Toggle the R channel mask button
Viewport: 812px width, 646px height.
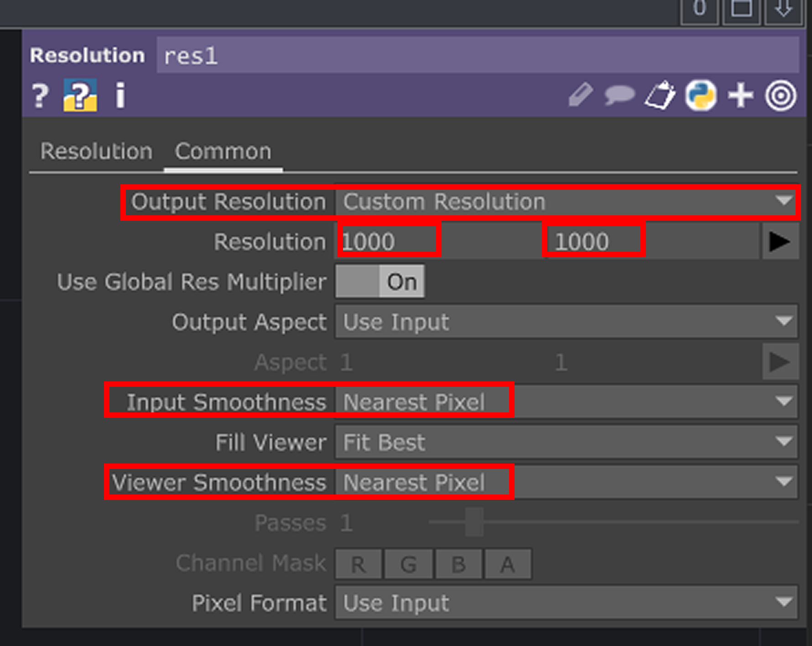click(x=359, y=564)
